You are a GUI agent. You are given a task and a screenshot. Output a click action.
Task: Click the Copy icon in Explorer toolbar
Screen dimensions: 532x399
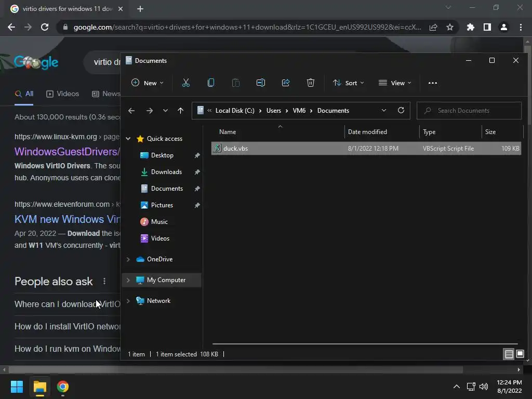[x=211, y=83]
